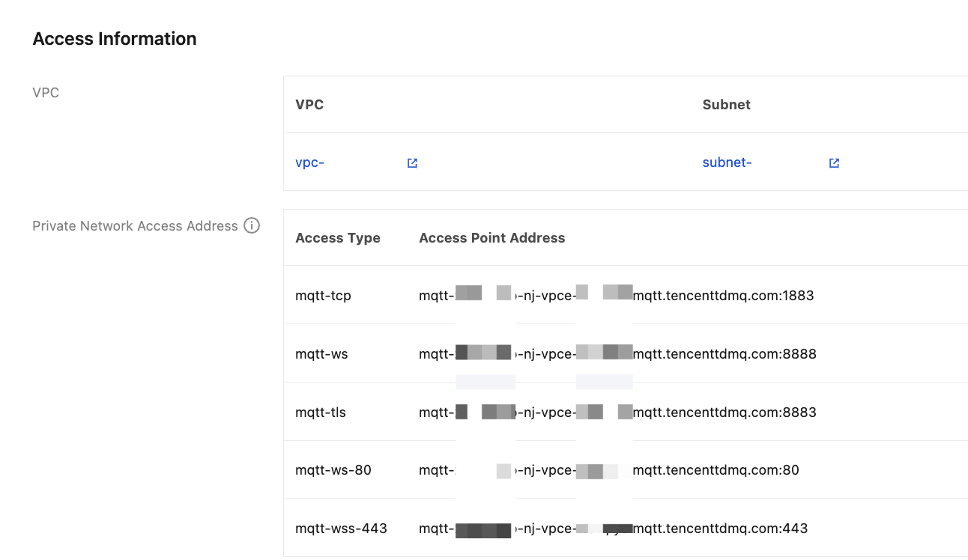Click the Access Point Address column header
The height and width of the screenshot is (560, 968).
coord(491,238)
